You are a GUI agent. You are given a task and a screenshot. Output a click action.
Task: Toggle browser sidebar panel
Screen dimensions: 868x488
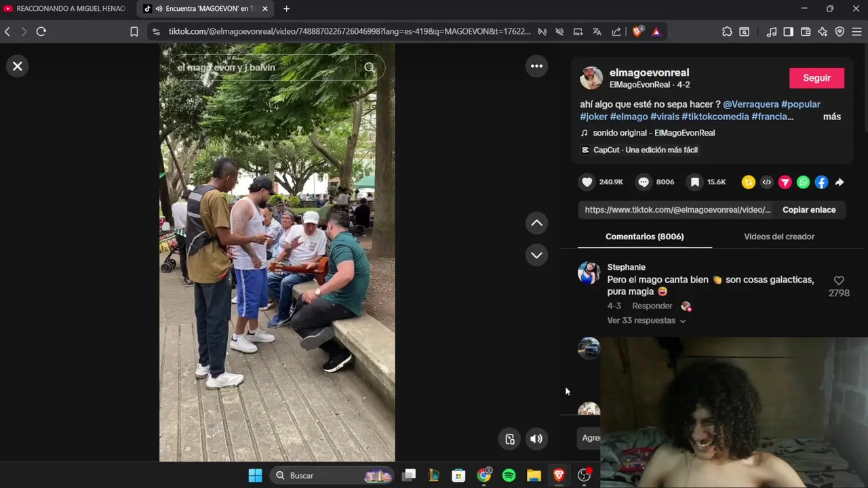click(788, 31)
